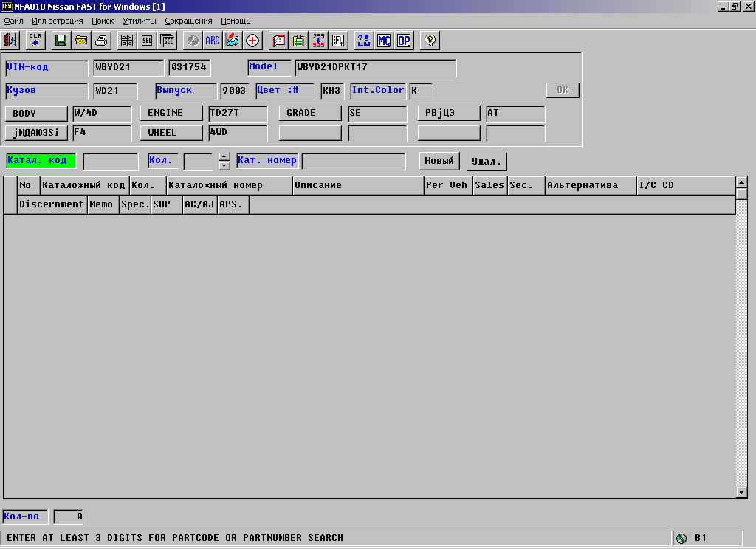This screenshot has height=549, width=756.
Task: Click the CLR clear eraser icon
Action: pos(35,41)
